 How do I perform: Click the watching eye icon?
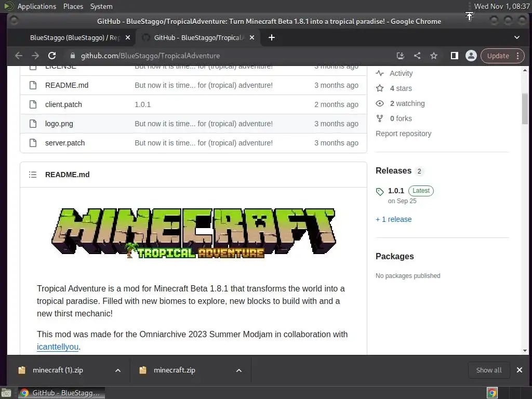click(x=380, y=103)
